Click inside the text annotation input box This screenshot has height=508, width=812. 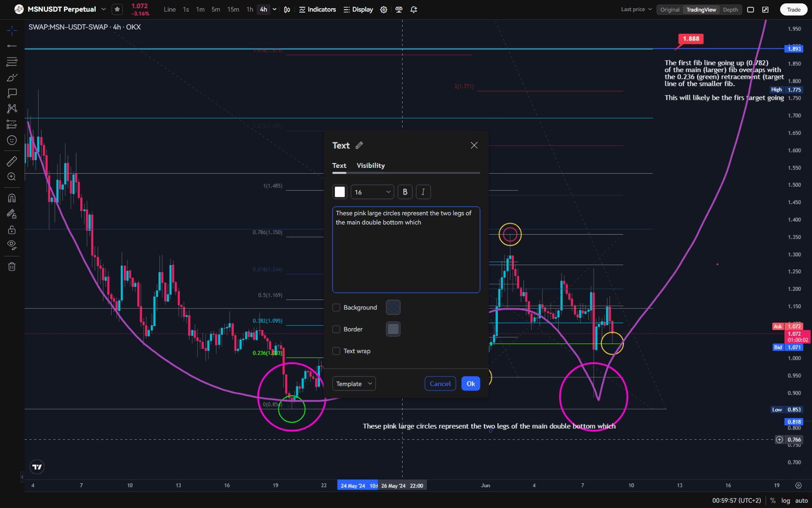406,250
